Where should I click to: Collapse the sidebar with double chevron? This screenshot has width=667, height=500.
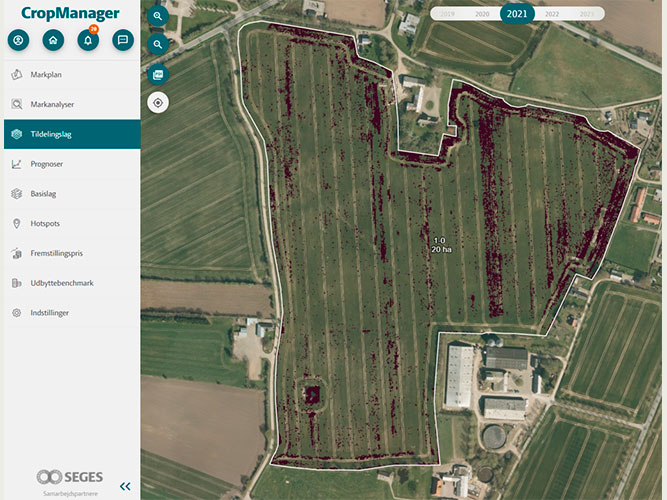(125, 486)
